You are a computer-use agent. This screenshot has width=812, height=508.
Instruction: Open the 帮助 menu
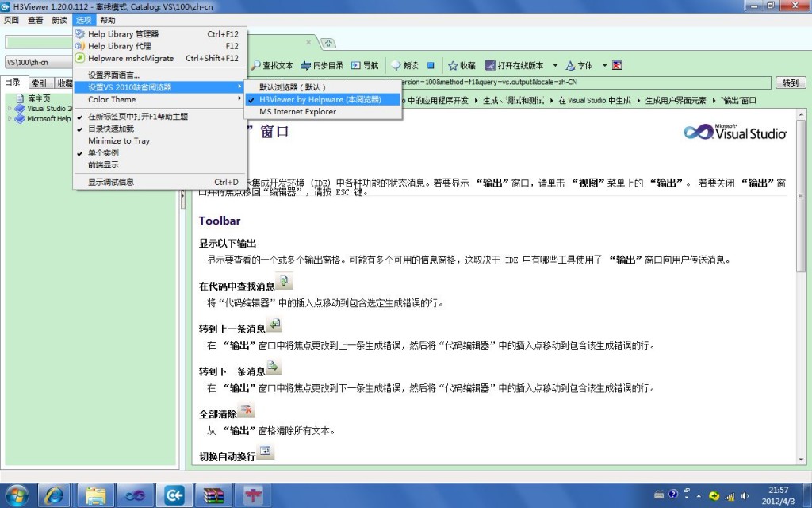tap(108, 20)
